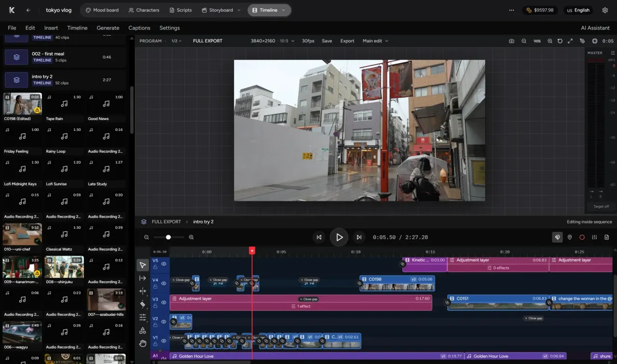Zoom out the program preview

524,41
